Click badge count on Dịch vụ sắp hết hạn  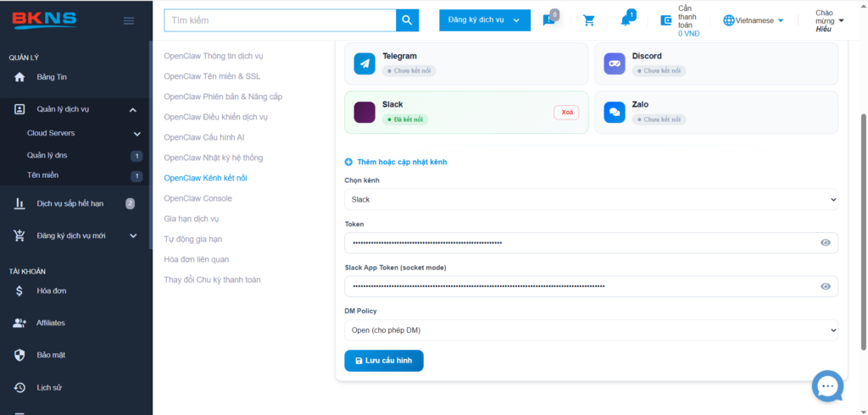[130, 203]
